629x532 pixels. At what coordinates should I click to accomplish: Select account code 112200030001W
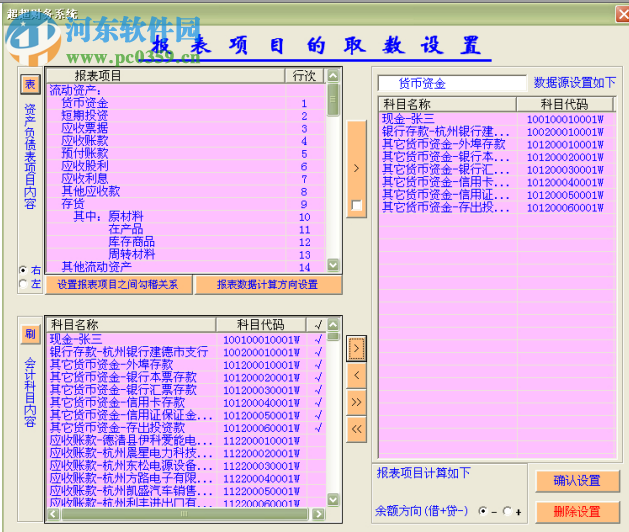point(262,466)
